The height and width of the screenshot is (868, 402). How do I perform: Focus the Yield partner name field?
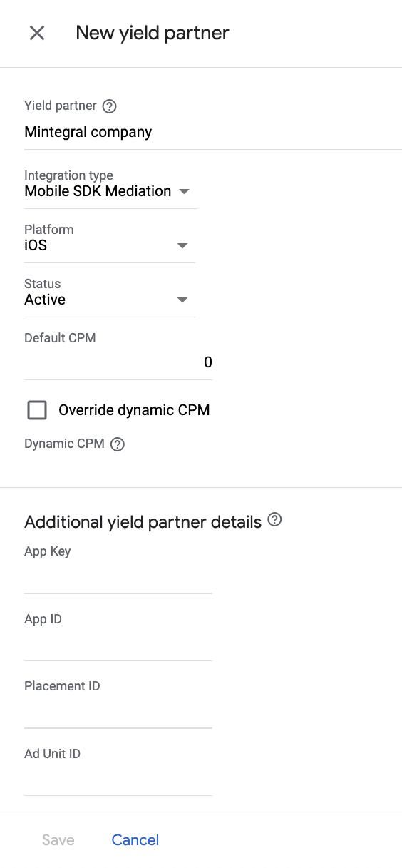coord(213,133)
